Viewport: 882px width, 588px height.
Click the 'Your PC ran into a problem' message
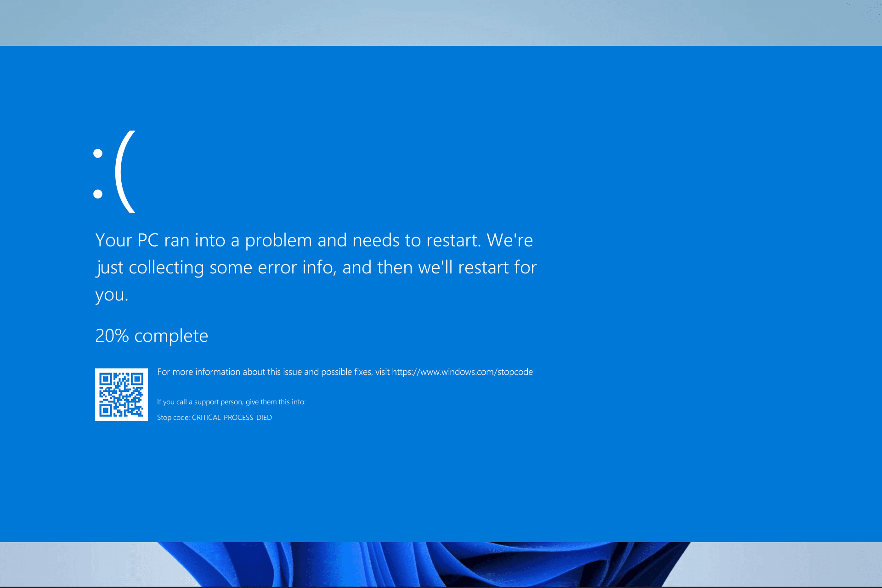pos(316,267)
